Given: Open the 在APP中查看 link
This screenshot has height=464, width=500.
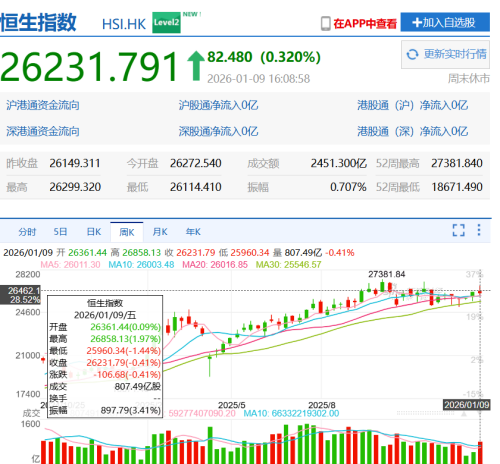Looking at the screenshot, I should point(365,23).
